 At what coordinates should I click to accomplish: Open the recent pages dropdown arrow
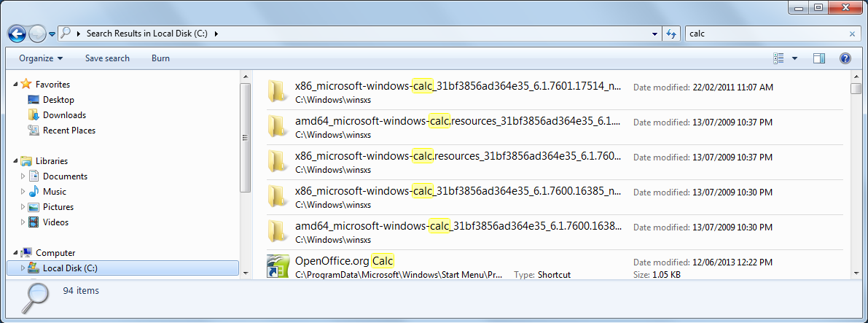(52, 34)
